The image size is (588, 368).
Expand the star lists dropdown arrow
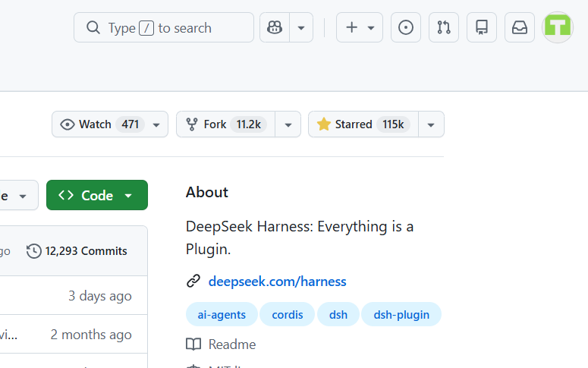[x=431, y=124]
